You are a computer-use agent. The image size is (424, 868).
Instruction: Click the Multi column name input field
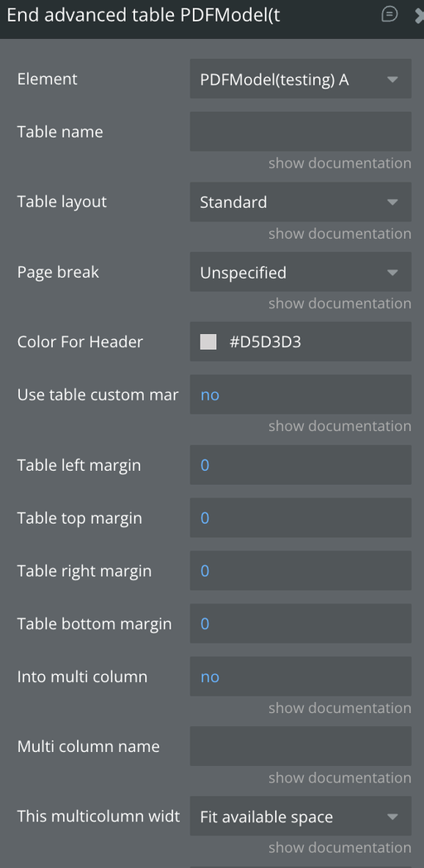(301, 746)
